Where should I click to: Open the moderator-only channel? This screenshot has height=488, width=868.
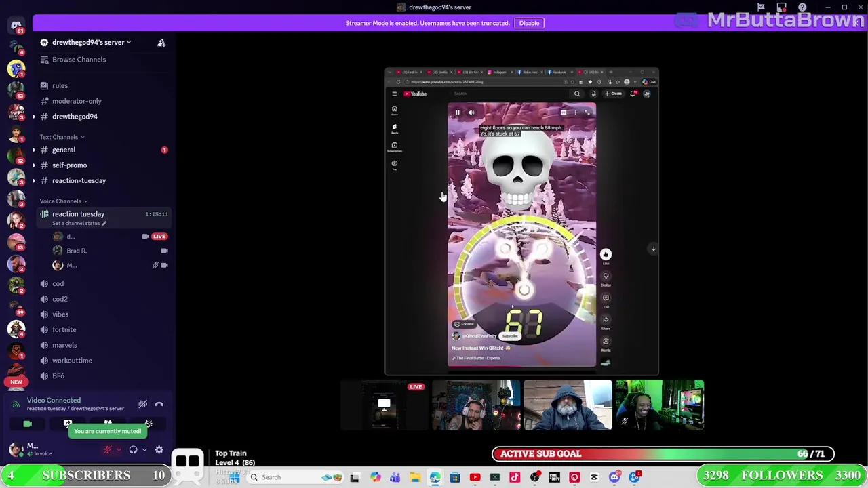[77, 101]
